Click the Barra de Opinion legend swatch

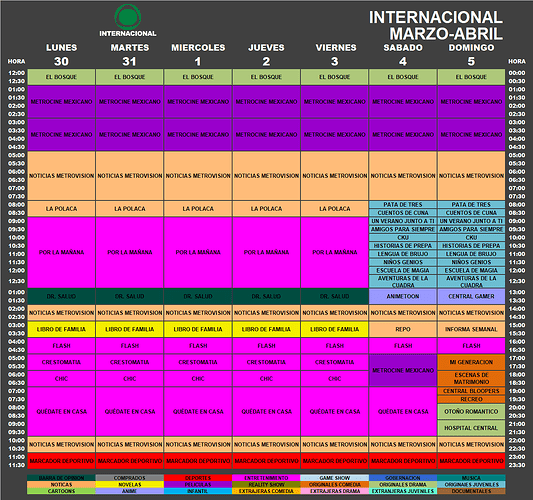coord(62,478)
